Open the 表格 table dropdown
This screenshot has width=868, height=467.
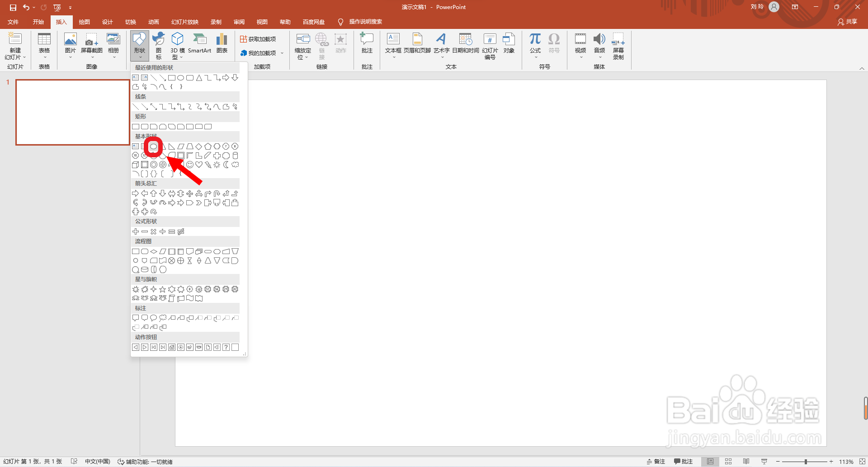44,46
